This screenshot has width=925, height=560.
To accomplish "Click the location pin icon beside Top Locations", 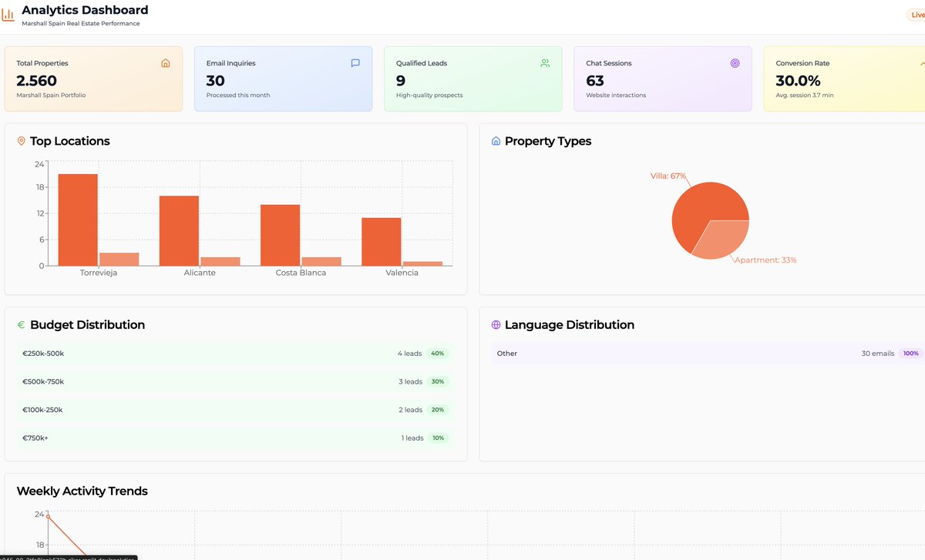I will click(x=20, y=141).
